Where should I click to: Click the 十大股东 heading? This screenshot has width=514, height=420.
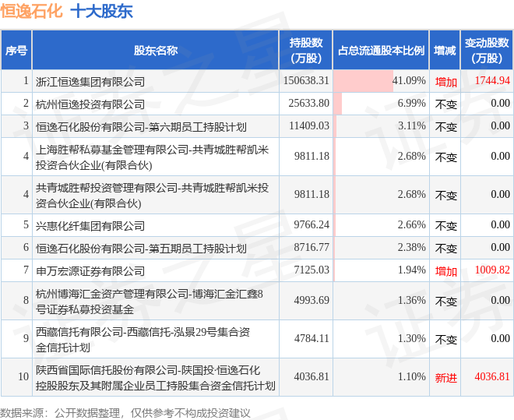pos(101,11)
